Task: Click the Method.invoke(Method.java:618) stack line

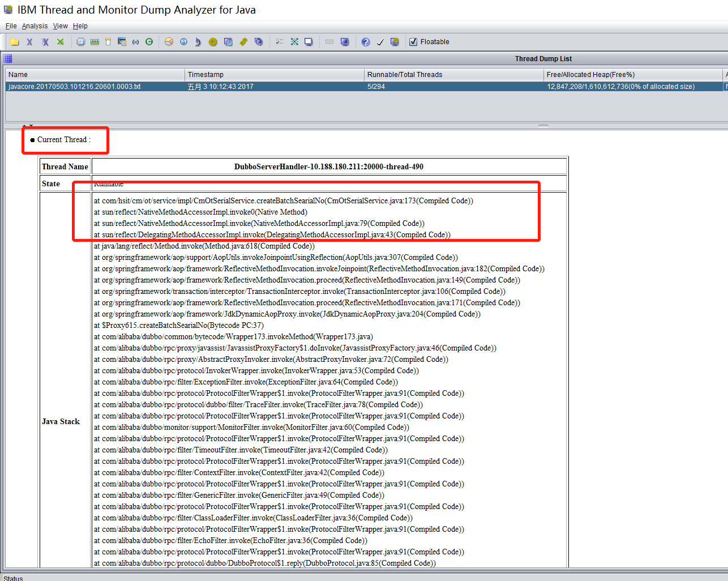Action: click(x=204, y=246)
